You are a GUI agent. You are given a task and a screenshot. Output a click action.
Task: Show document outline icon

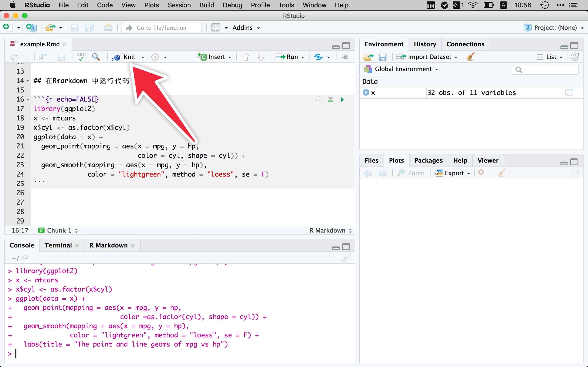pyautogui.click(x=345, y=57)
